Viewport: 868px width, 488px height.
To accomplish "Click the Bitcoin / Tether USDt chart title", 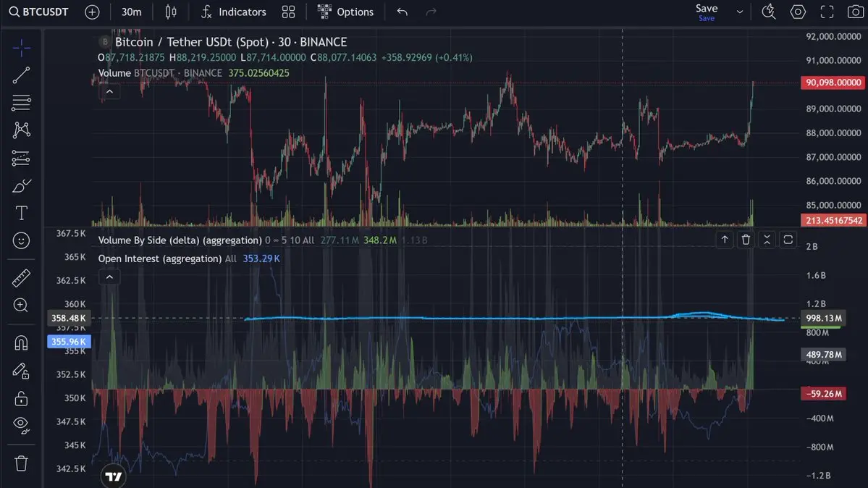I will point(231,42).
